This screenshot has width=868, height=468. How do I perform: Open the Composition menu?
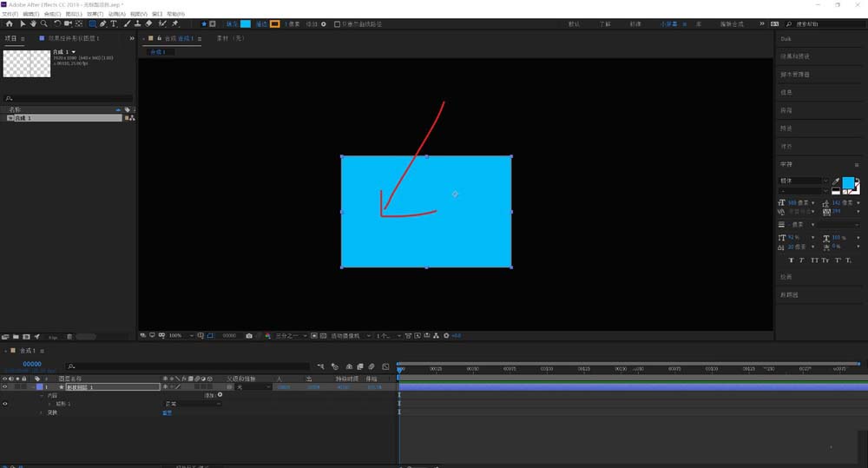point(53,14)
